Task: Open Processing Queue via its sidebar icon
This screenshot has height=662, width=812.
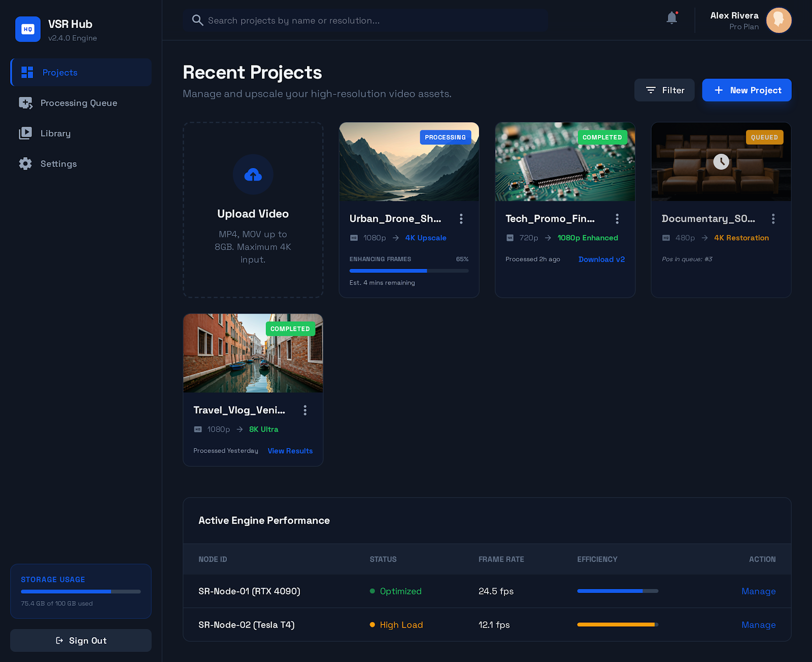Action: tap(26, 102)
